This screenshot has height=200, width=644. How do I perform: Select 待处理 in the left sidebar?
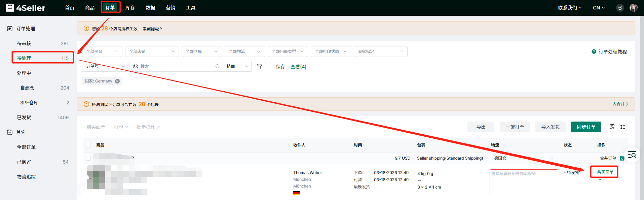(43, 58)
